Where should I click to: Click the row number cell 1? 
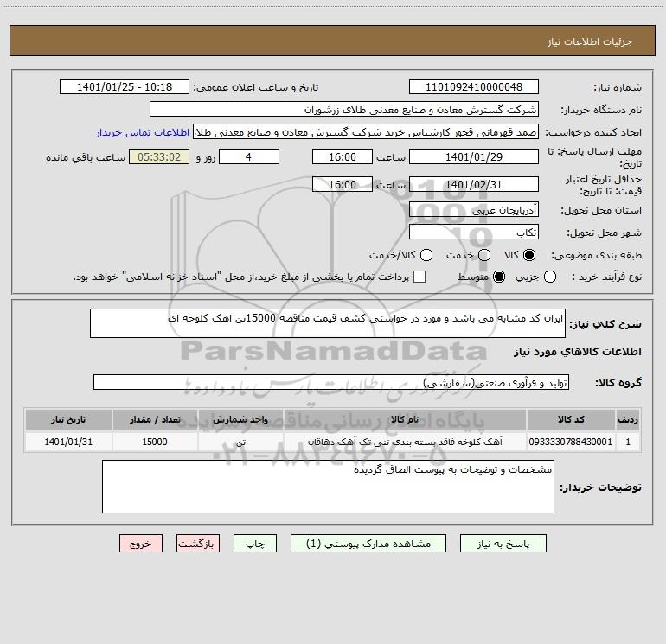(628, 442)
